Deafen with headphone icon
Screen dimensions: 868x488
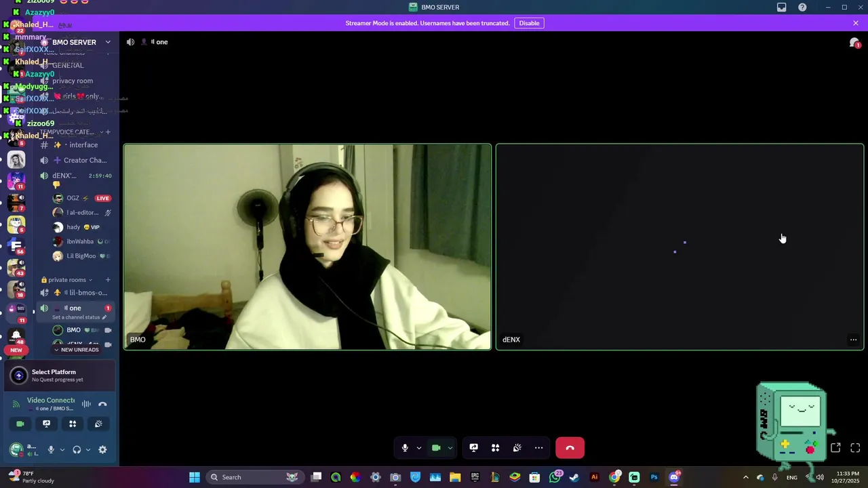(77, 449)
